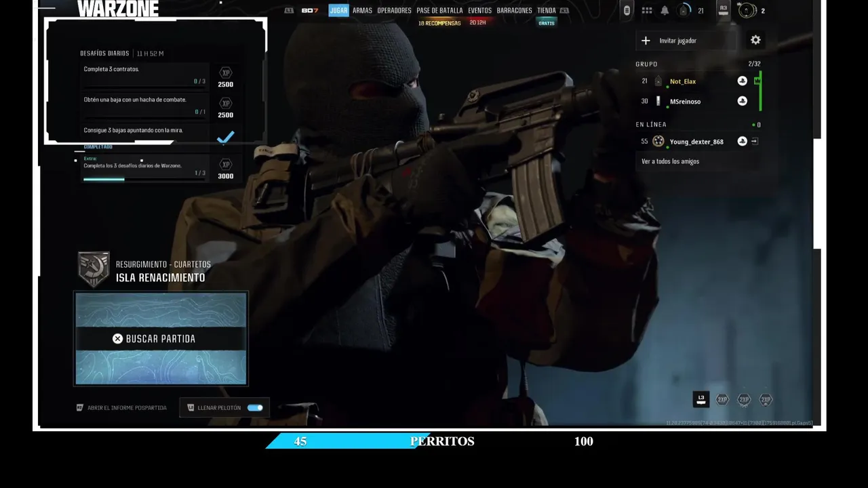Click the R1 bumper icon after TIENDA
The image size is (868, 488).
click(x=564, y=10)
